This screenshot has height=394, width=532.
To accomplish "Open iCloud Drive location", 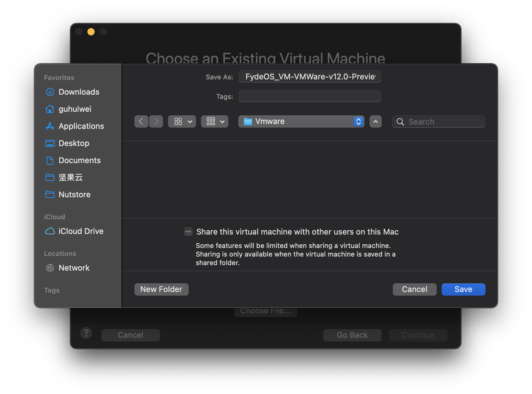I will pyautogui.click(x=81, y=231).
